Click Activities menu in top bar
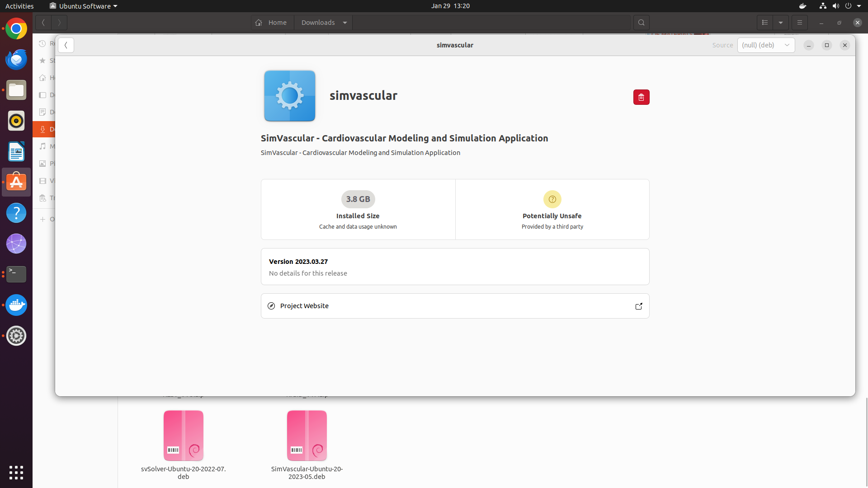868x488 pixels. point(19,6)
